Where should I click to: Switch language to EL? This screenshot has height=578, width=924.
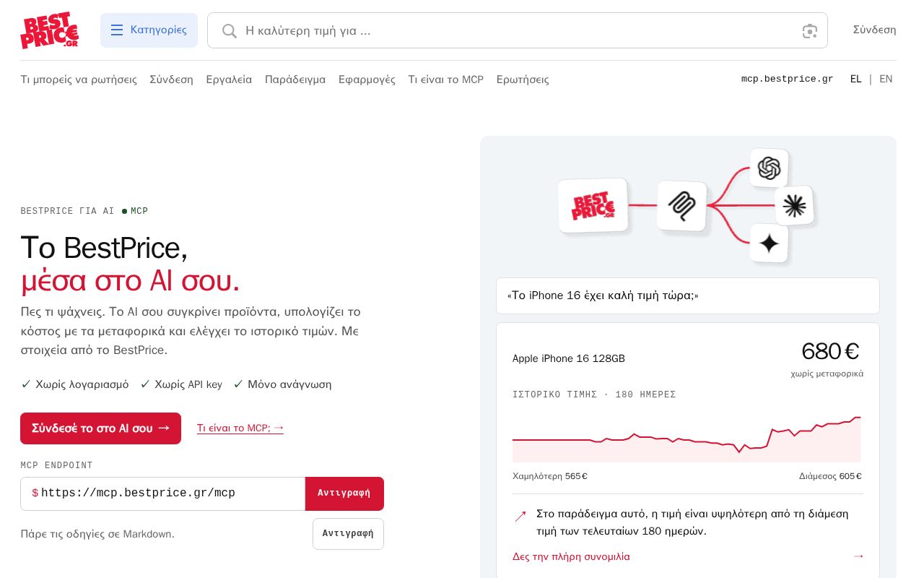click(x=855, y=79)
